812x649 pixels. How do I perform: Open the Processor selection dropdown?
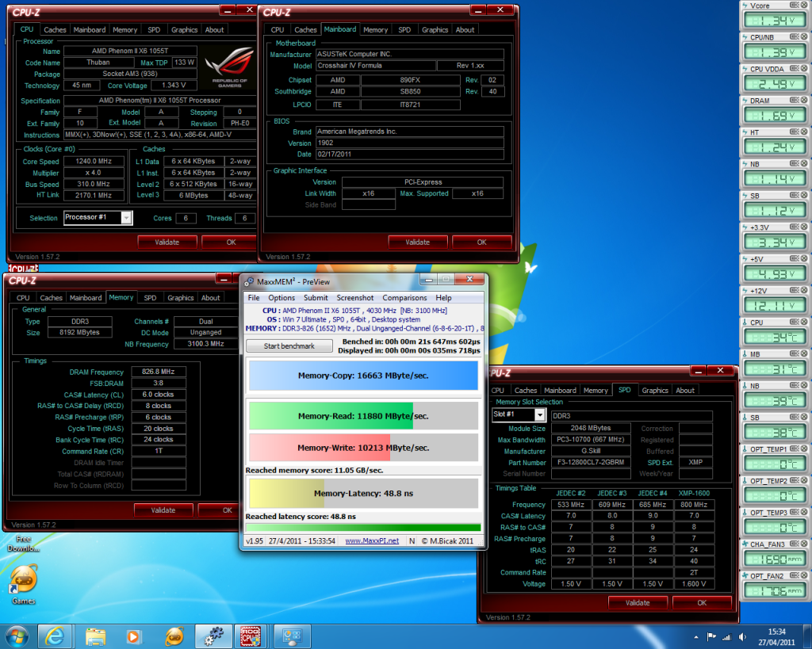126,218
